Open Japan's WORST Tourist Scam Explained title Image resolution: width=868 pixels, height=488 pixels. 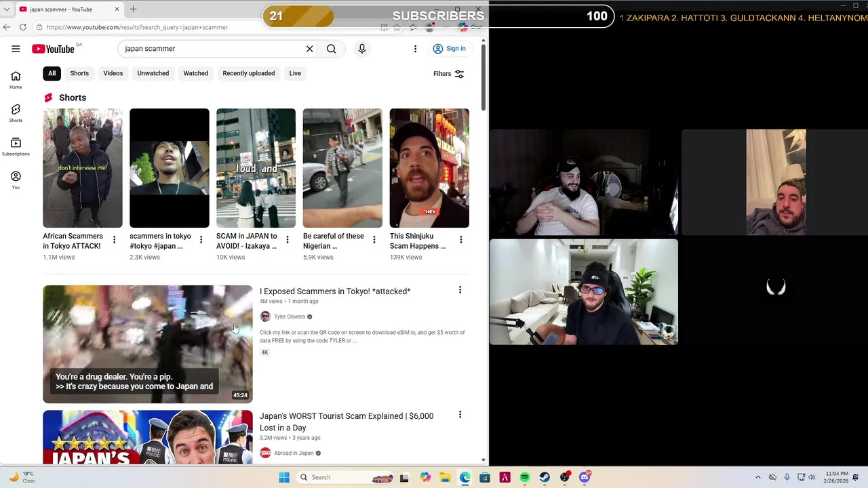pyautogui.click(x=347, y=422)
